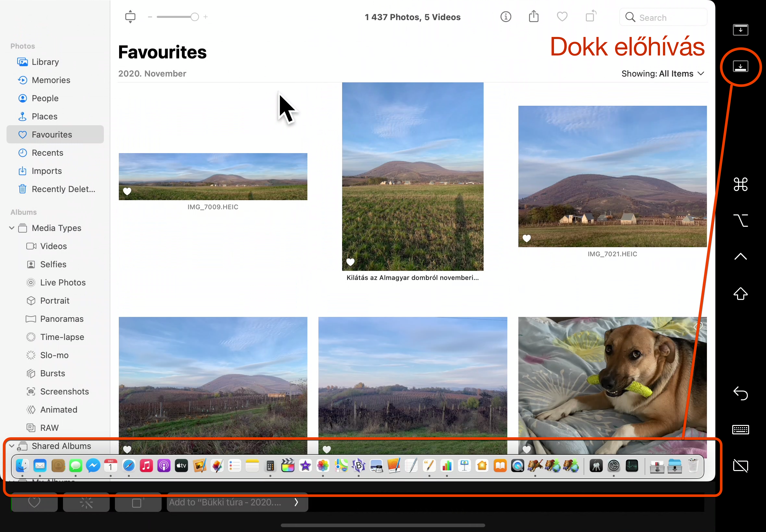
Task: Adjust the thumbnail zoom slider
Action: 194,17
